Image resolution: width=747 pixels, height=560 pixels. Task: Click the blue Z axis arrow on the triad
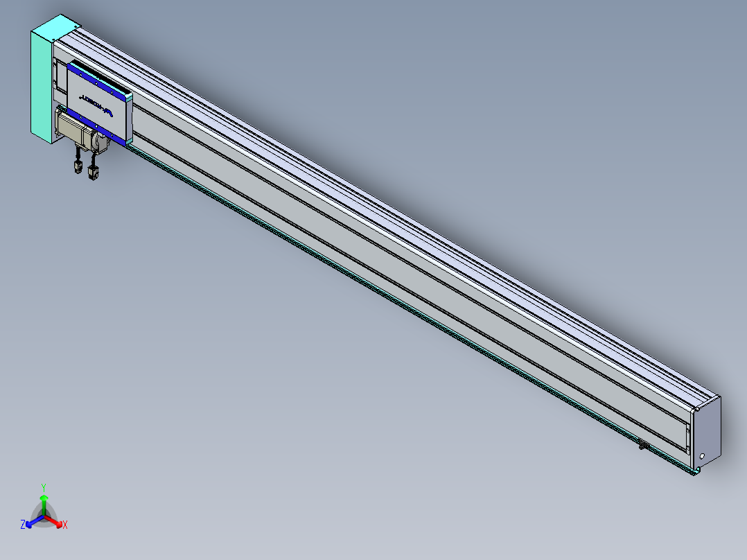(33, 523)
